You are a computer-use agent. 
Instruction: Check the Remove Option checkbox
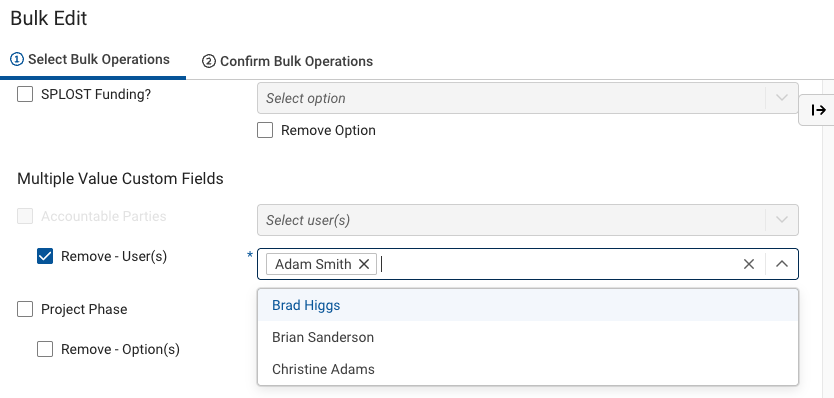265,130
